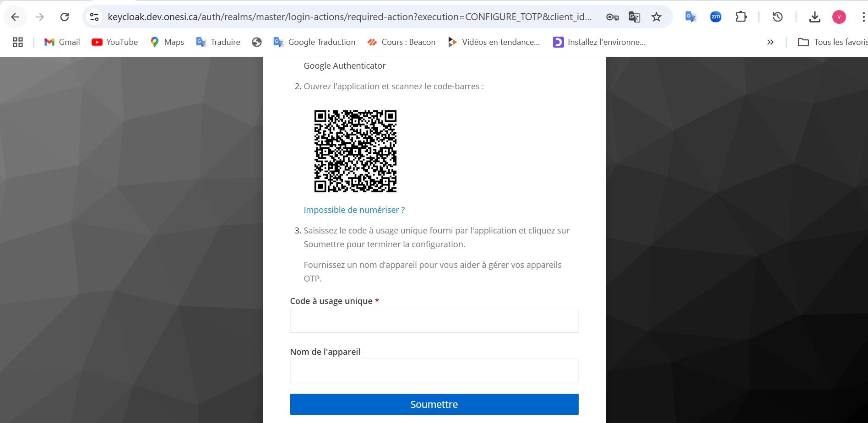Open the site information icon
868x423 pixels.
pyautogui.click(x=94, y=17)
